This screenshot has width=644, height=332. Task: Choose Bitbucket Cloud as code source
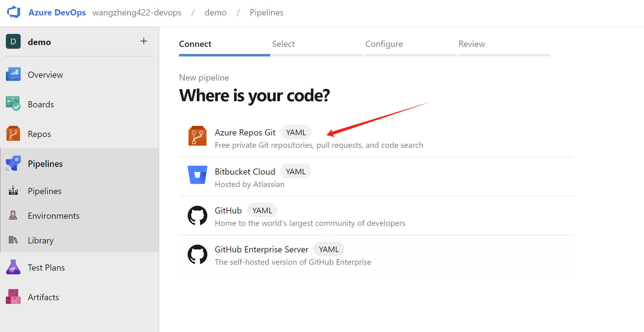pos(245,172)
